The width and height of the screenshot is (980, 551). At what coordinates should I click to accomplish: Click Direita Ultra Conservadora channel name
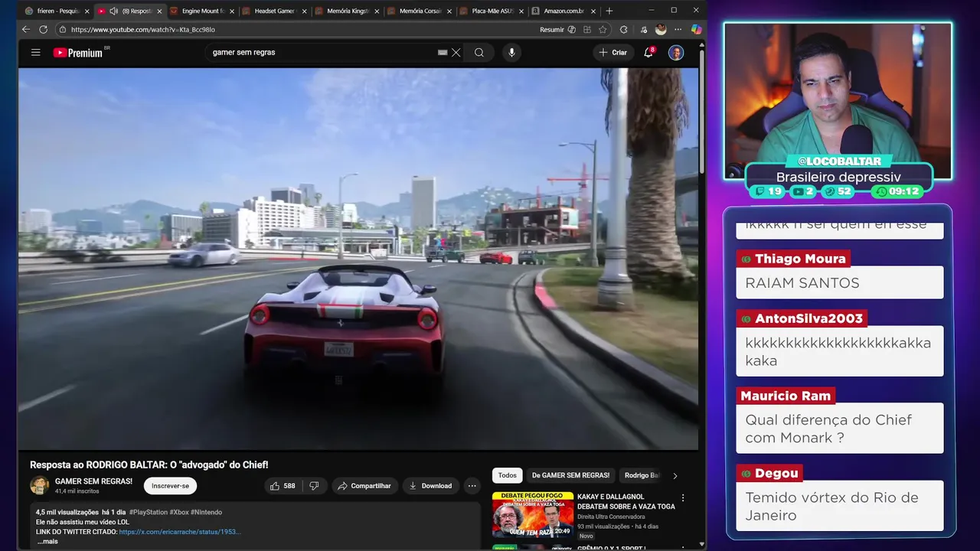[x=611, y=517]
